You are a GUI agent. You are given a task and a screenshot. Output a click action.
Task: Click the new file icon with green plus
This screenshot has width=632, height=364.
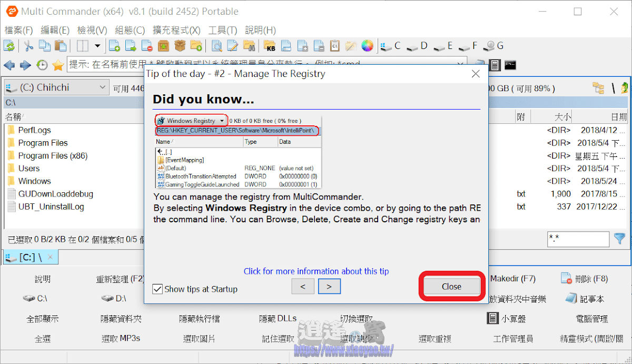114,46
